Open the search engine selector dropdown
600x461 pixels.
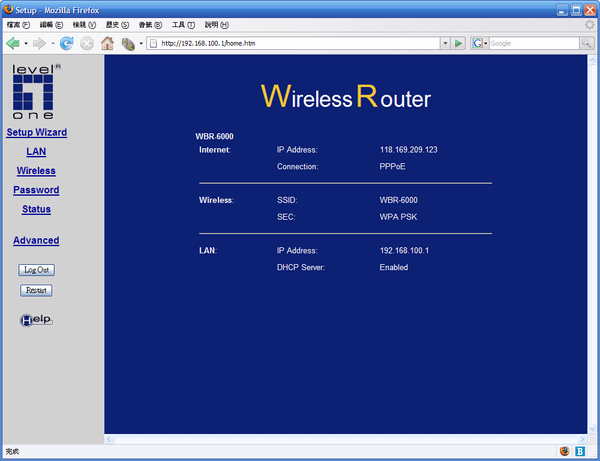point(486,43)
